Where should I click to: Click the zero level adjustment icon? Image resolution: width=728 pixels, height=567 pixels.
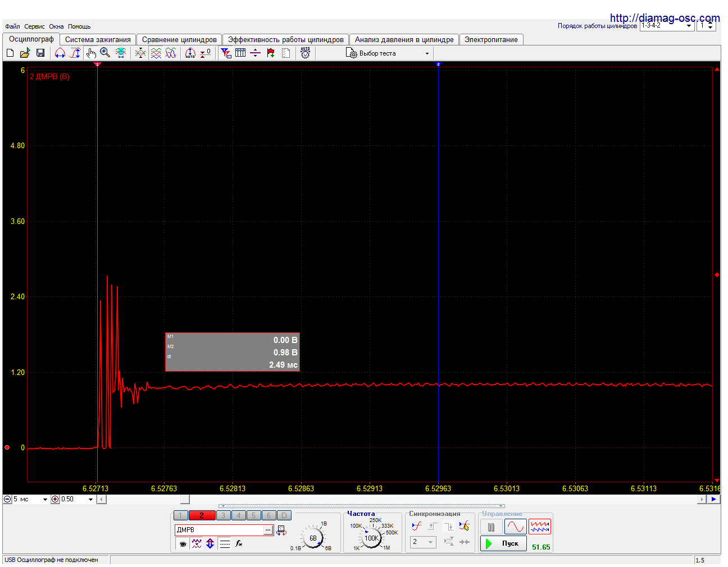206,53
